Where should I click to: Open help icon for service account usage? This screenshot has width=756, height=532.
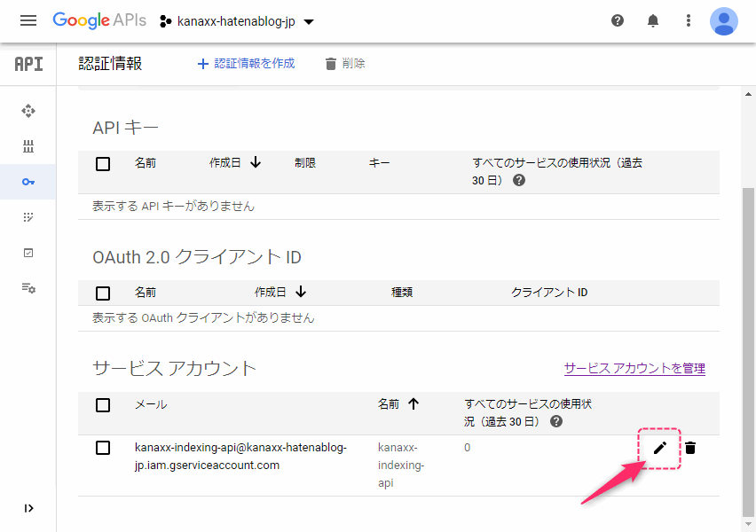[556, 422]
